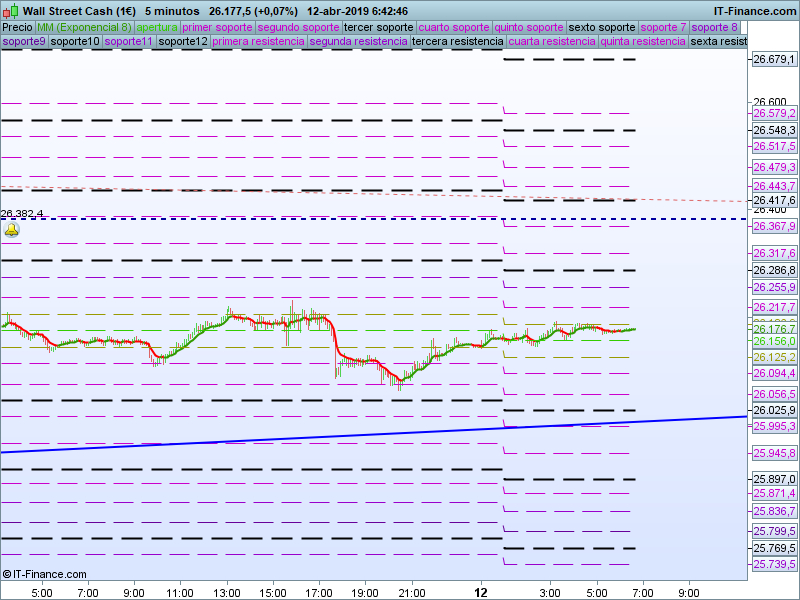Viewport: 800px width, 600px height.
Task: Select the primer soporte label
Action: coord(217,27)
